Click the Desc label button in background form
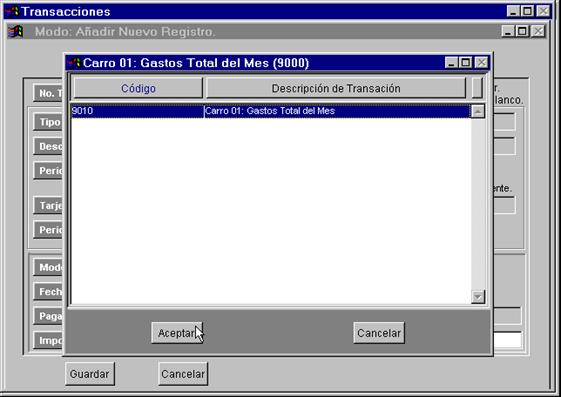The image size is (561, 397). coord(48,146)
